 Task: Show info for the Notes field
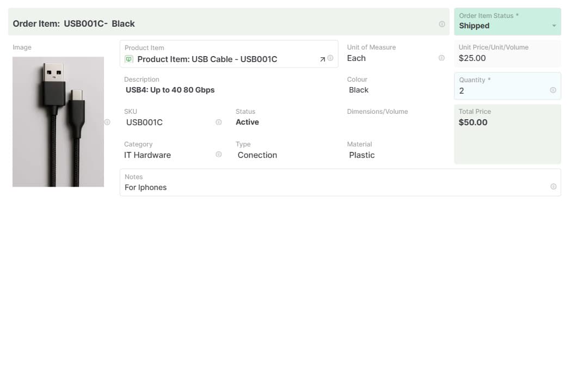tap(553, 187)
